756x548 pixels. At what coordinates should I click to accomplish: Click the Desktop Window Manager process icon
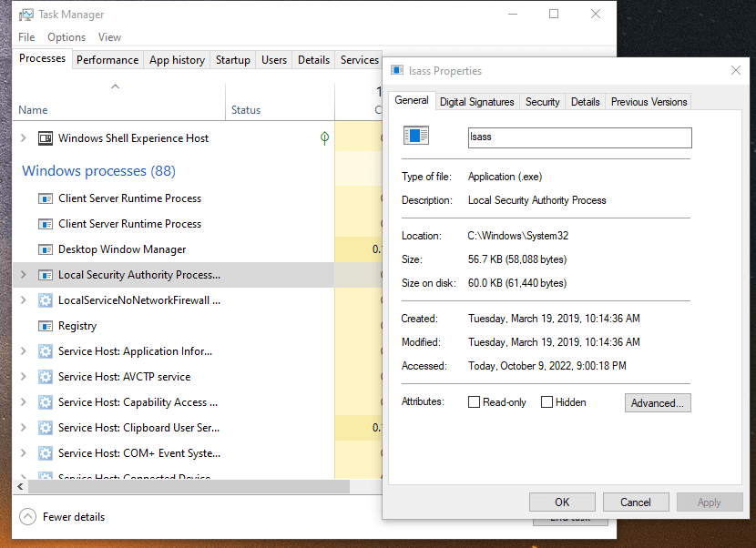click(x=46, y=249)
